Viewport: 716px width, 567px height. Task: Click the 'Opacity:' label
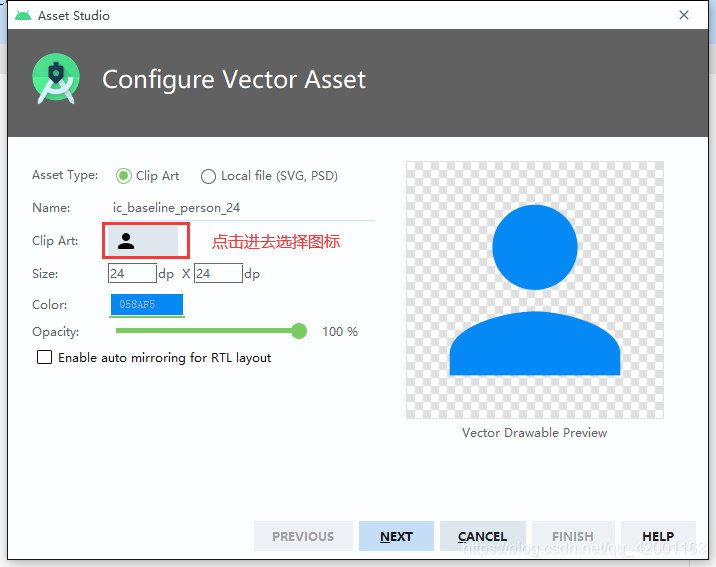55,332
